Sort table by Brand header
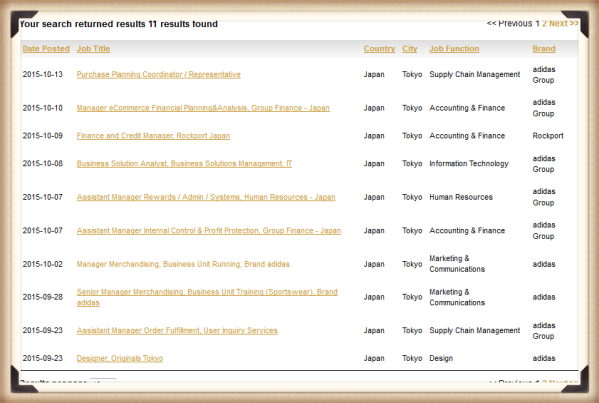 (544, 49)
